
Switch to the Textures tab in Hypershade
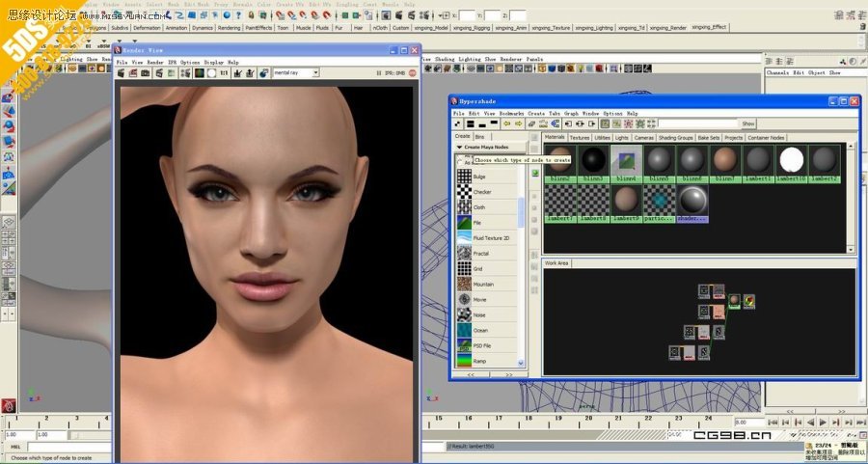click(x=580, y=138)
